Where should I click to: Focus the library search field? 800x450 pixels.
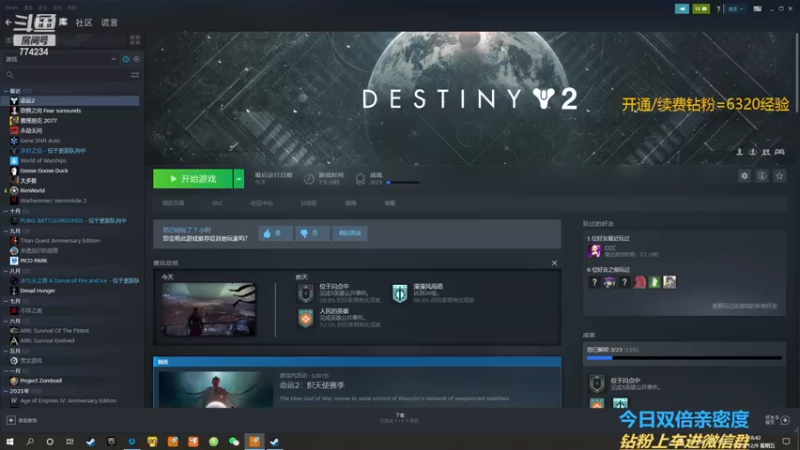66,75
